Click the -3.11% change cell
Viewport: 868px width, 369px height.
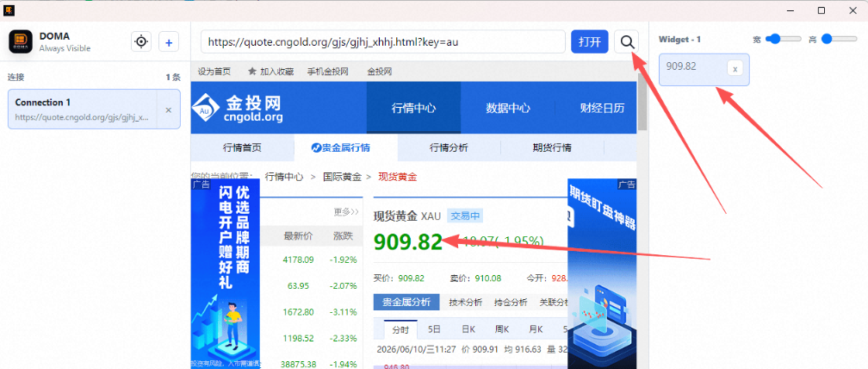pos(344,312)
